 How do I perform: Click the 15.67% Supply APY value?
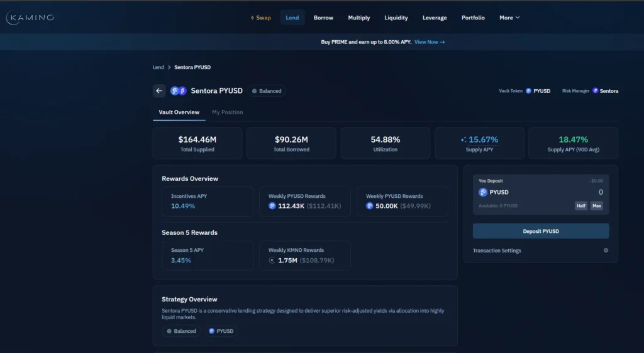483,140
